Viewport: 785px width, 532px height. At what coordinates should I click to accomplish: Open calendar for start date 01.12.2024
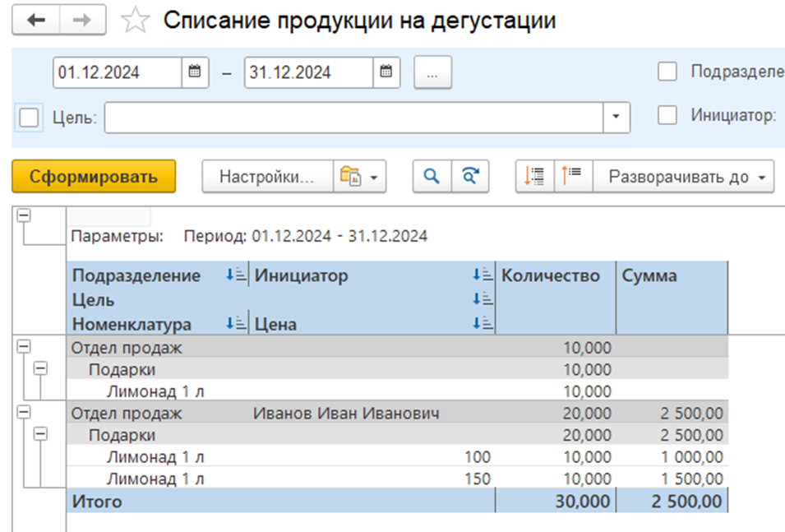pos(194,72)
